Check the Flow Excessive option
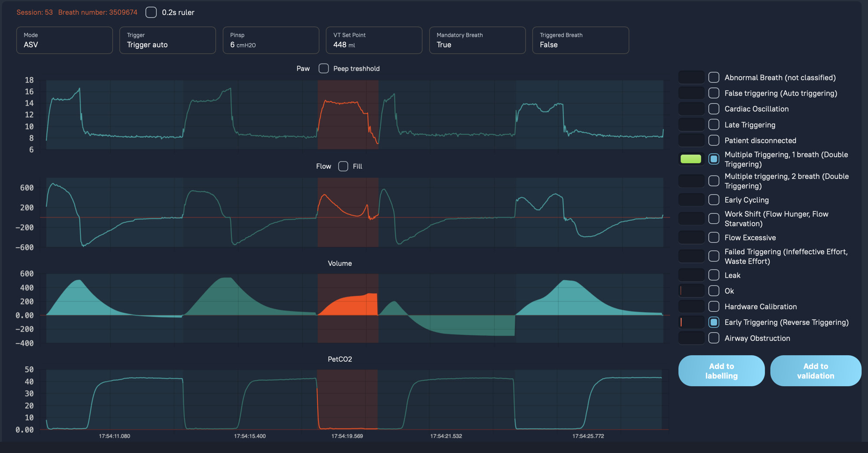This screenshot has height=453, width=868. tap(714, 238)
